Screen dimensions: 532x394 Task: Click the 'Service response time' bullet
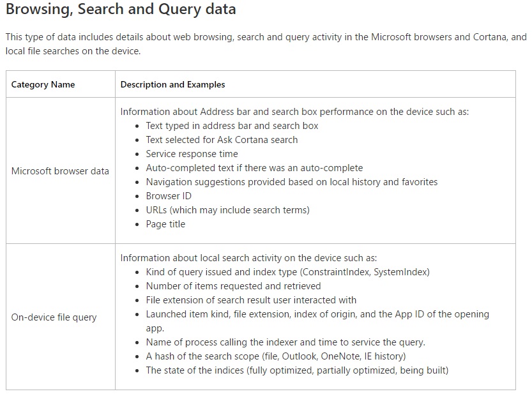[x=192, y=154]
